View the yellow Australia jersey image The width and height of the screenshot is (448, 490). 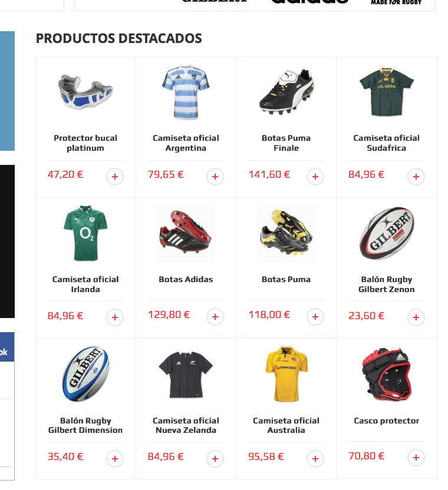pyautogui.click(x=286, y=374)
